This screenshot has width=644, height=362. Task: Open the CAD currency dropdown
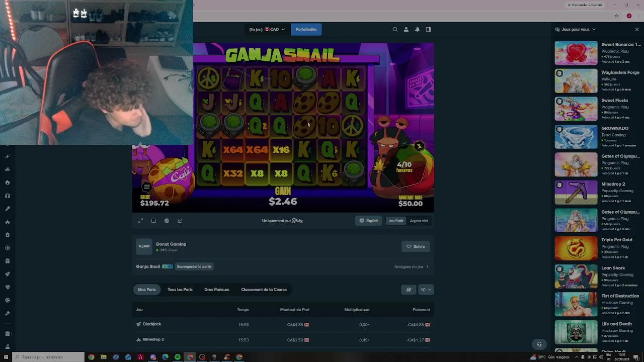[275, 29]
